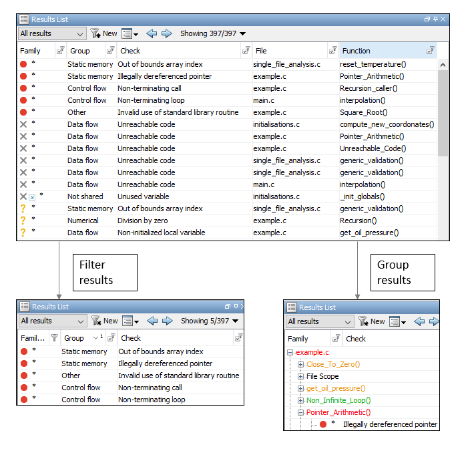
Task: Select the get_oil_pressure() tree item
Action: (x=335, y=388)
